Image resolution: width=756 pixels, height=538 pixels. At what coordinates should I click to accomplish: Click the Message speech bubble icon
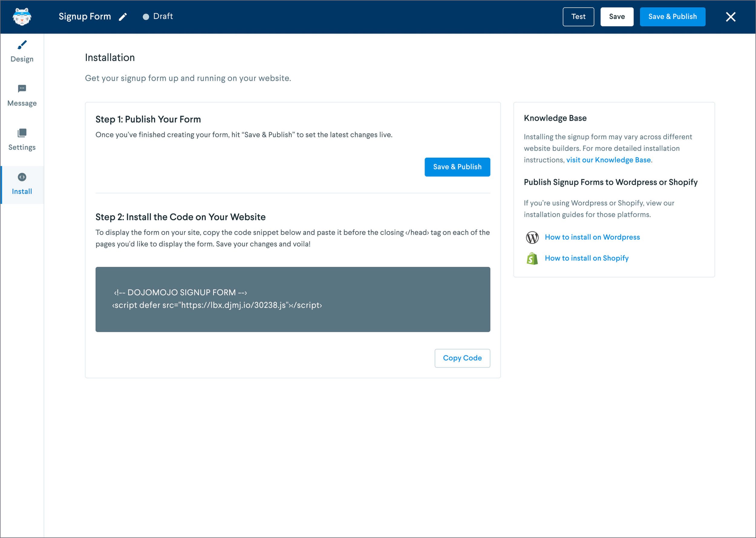point(22,89)
